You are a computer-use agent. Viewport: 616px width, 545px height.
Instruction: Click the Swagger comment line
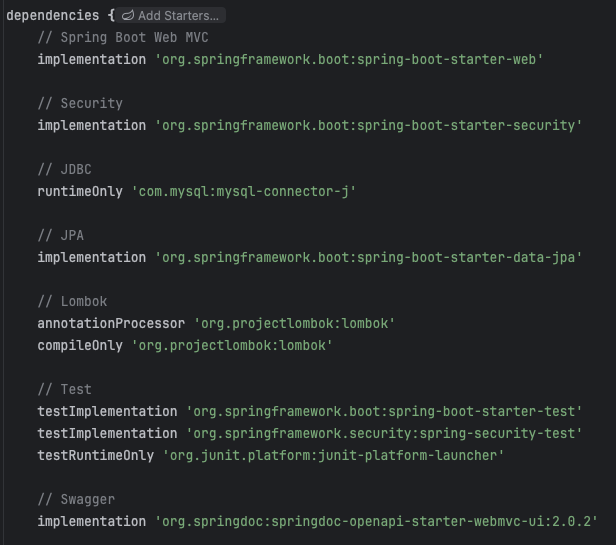[76, 500]
